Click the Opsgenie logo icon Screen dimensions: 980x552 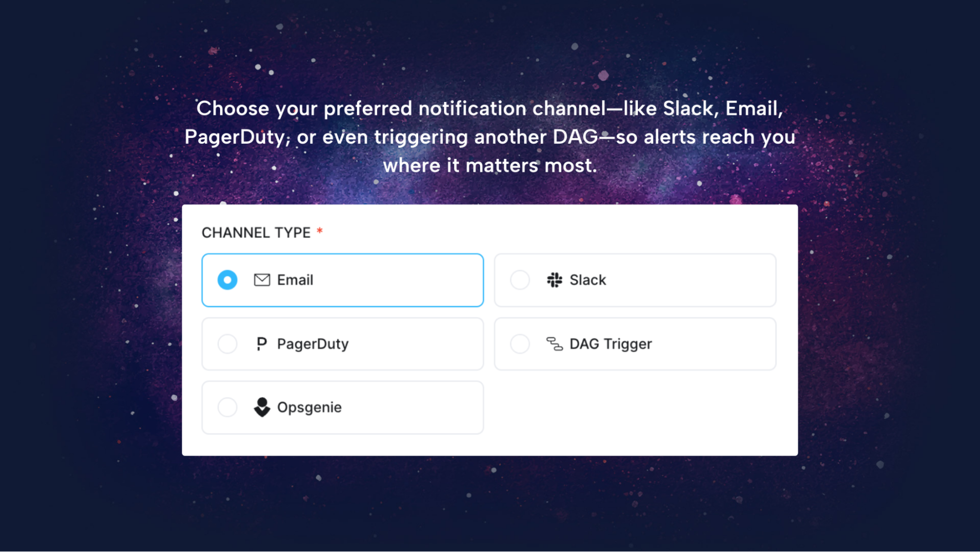coord(262,407)
